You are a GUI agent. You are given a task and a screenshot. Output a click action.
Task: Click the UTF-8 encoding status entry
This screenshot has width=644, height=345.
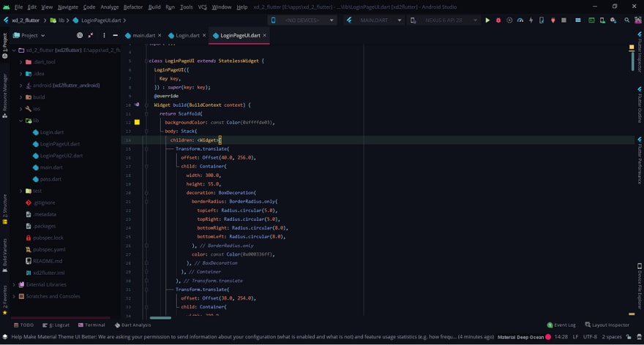pos(590,337)
